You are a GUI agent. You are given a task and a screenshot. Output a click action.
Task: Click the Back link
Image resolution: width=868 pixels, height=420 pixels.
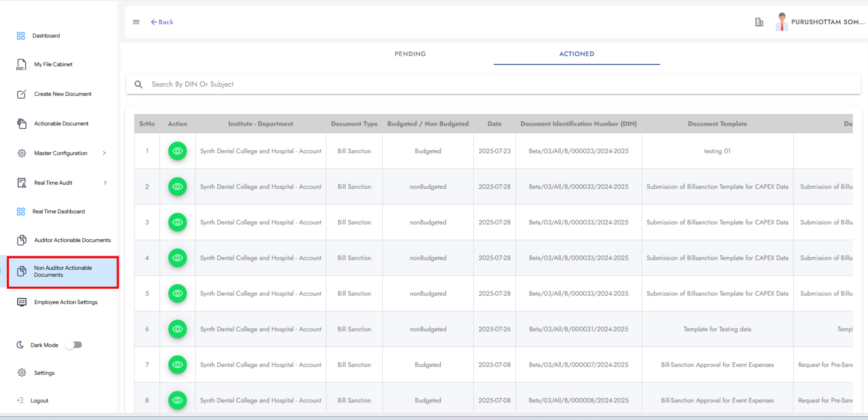[162, 22]
